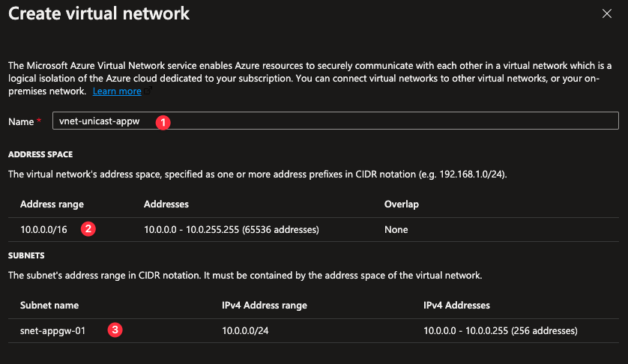
Task: Click the red step 1 badge
Action: [x=163, y=121]
